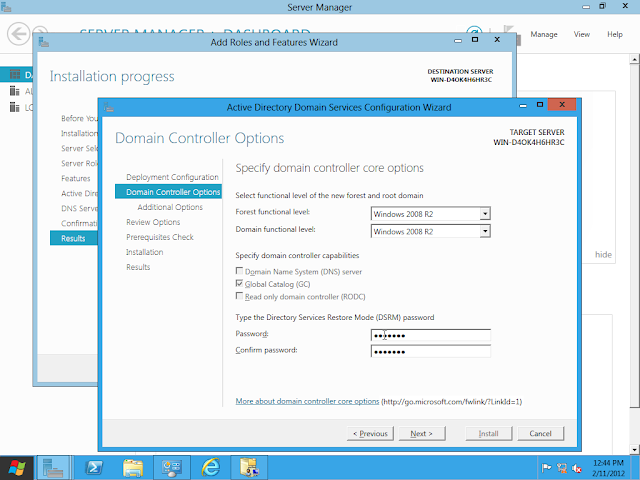Click the Cancel button
Screen dimensions: 640x480
click(540, 433)
